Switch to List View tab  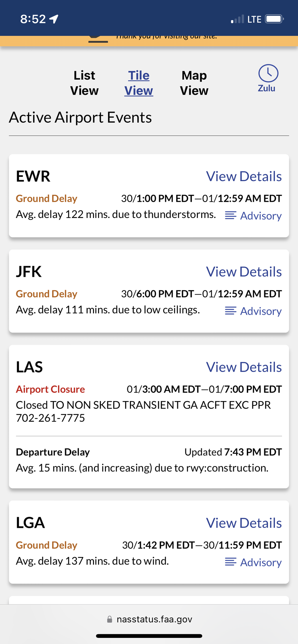[84, 83]
